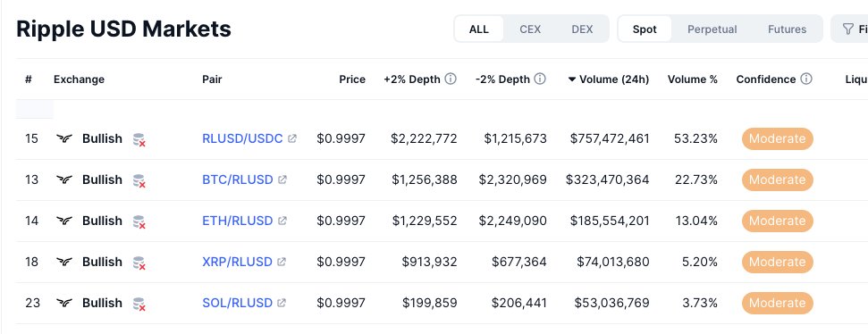Image resolution: width=868 pixels, height=334 pixels.
Task: Show the Confidence column info tooltip icon
Action: click(x=806, y=79)
